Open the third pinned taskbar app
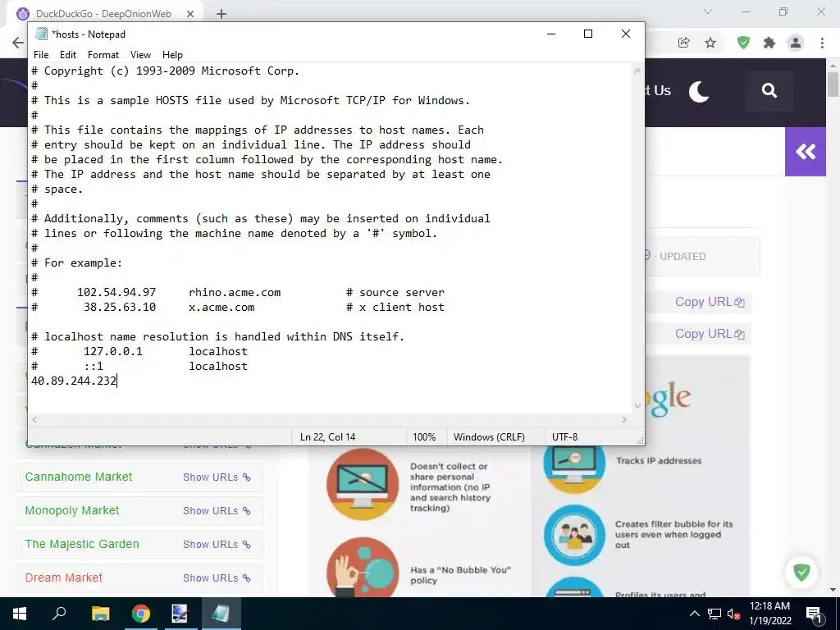 pyautogui.click(x=180, y=614)
